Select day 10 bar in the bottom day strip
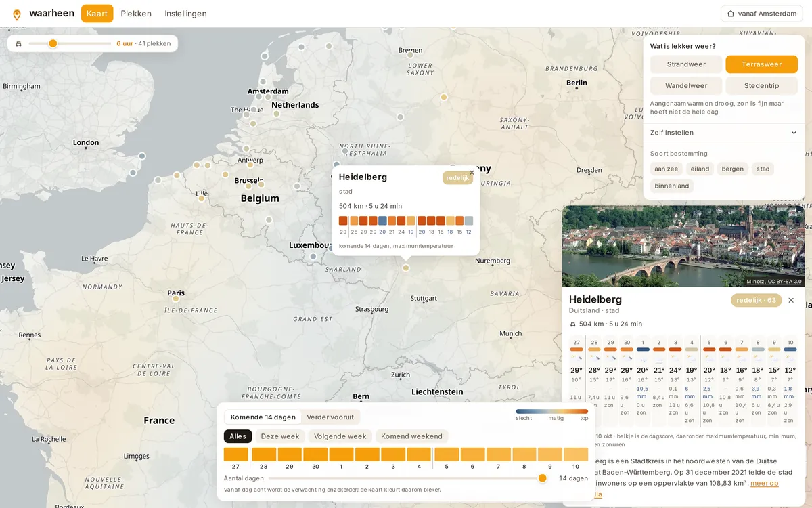The height and width of the screenshot is (508, 812). coord(576,454)
